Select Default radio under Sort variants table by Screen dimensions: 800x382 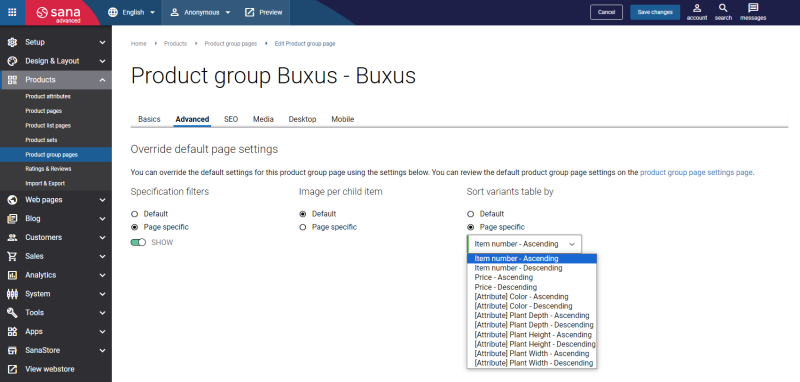click(x=470, y=214)
